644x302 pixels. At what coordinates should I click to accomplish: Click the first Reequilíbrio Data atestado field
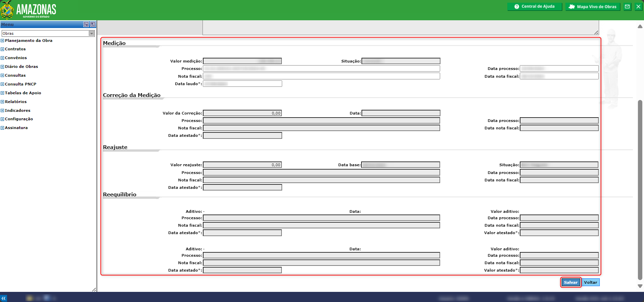click(x=242, y=233)
